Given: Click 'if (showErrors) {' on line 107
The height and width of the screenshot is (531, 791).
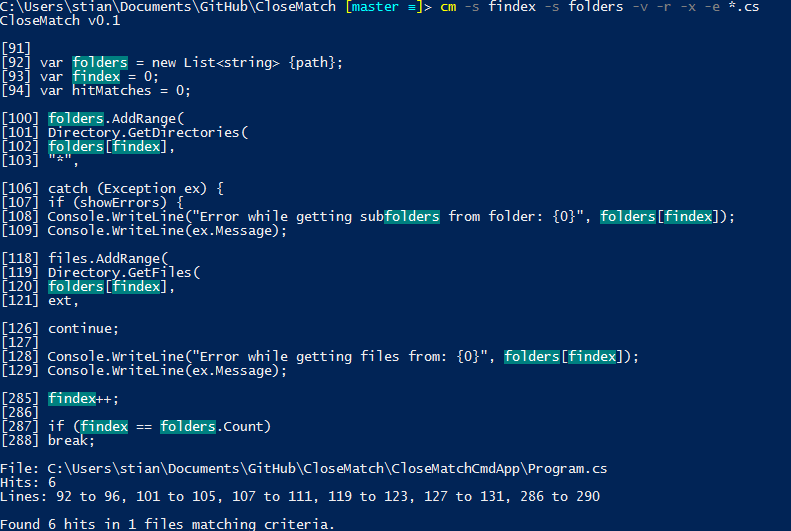Looking at the screenshot, I should pos(116,203).
